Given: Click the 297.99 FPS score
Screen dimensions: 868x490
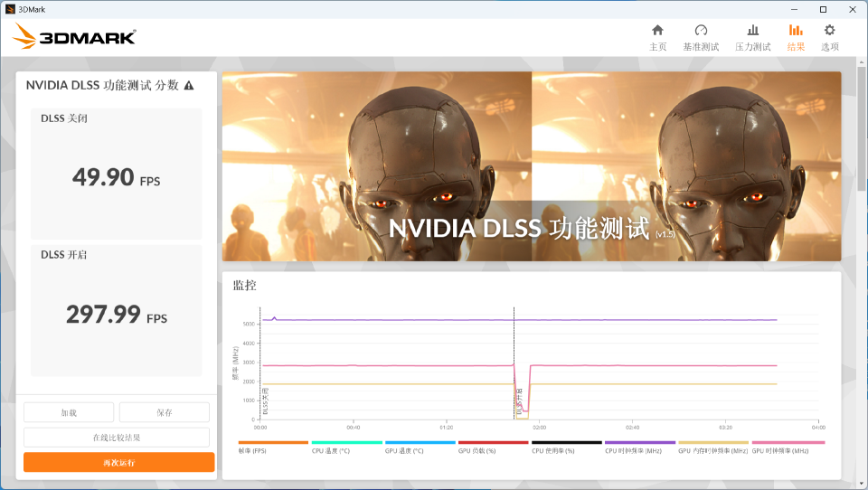Looking at the screenshot, I should (117, 315).
